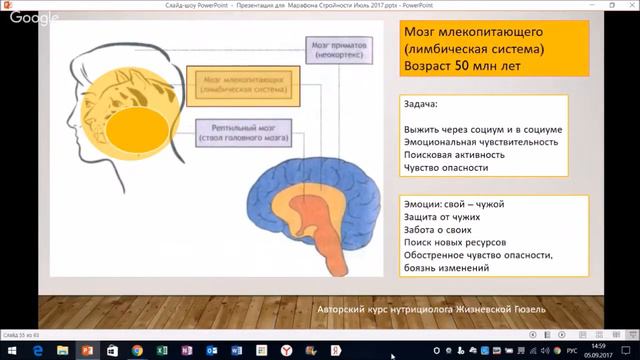Restore down the PowerPoint window
The height and width of the screenshot is (360, 640).
[x=612, y=5]
